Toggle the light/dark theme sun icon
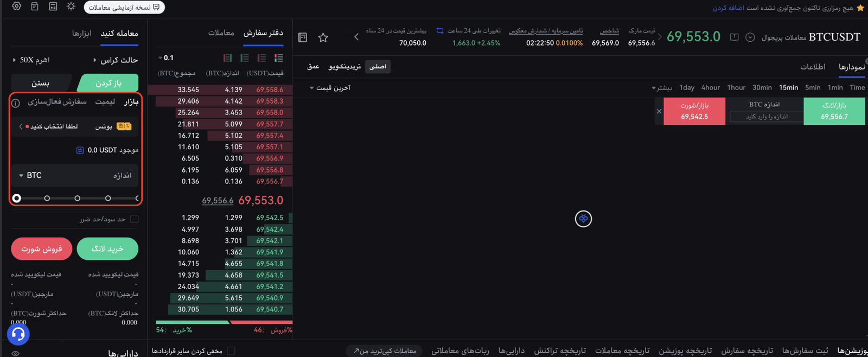868x357 pixels. tap(71, 7)
